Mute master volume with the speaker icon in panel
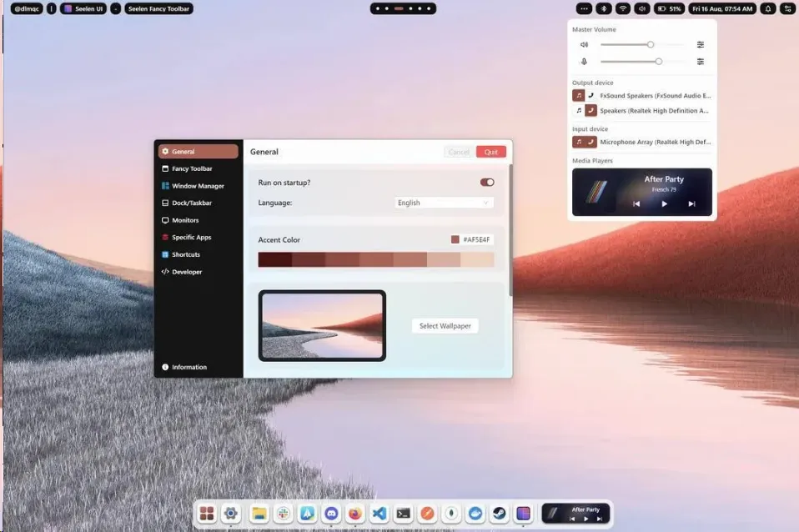The image size is (799, 532). pyautogui.click(x=584, y=45)
